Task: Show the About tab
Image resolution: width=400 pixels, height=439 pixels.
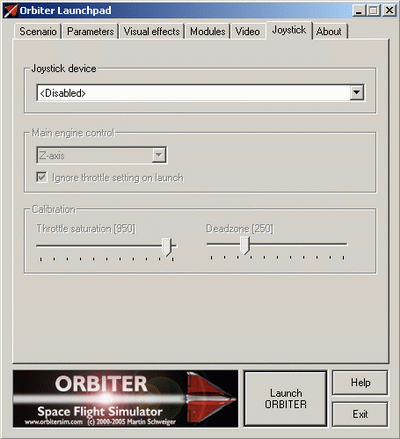Action: tap(329, 31)
